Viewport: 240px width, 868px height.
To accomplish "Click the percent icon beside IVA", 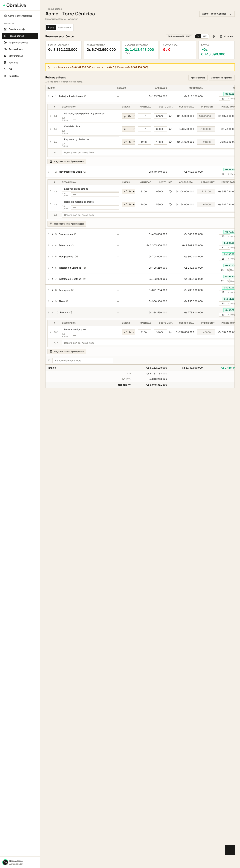I will 5,69.
